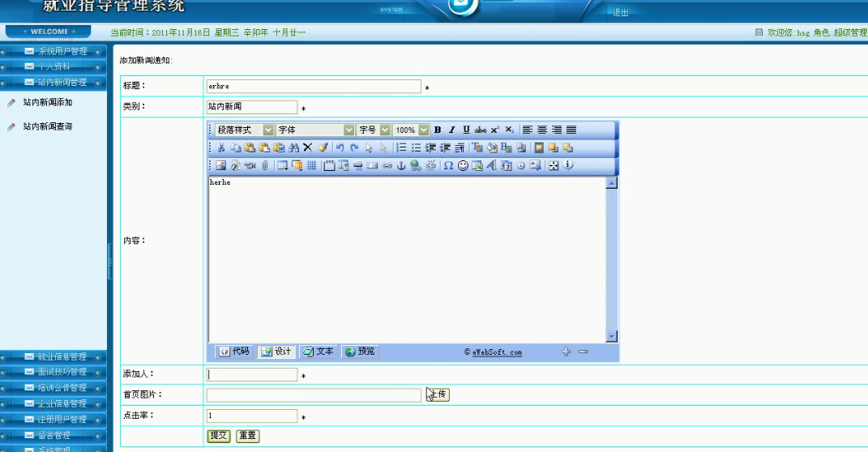
Task: Toggle superscript formatting
Action: (x=495, y=130)
